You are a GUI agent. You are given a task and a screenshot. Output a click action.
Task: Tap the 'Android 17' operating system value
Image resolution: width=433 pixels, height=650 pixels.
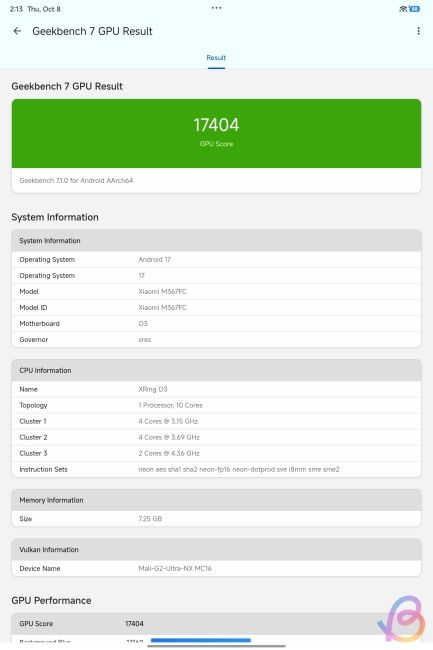[x=155, y=260]
